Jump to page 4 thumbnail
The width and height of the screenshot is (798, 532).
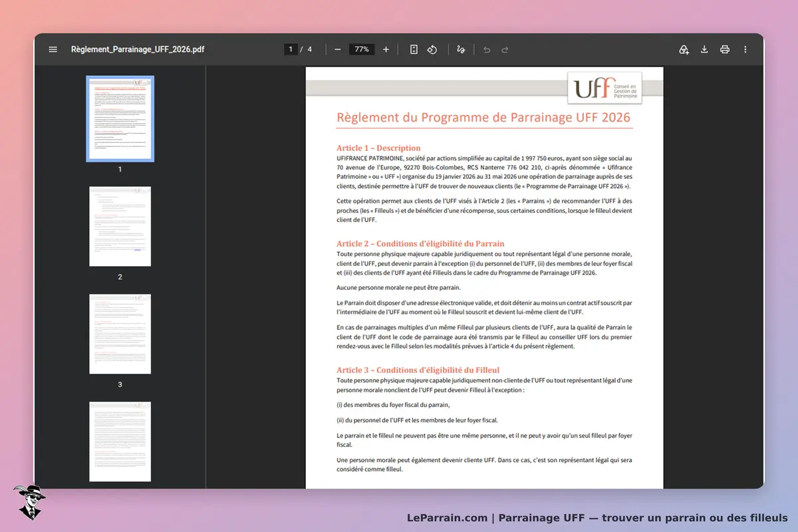120,442
